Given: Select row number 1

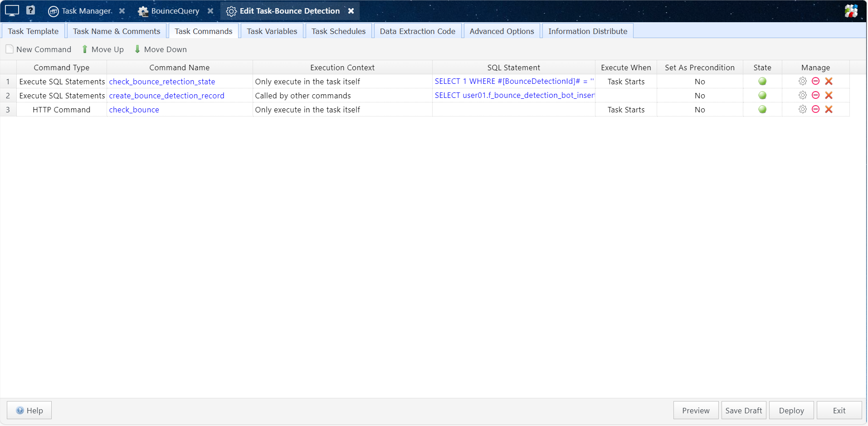Looking at the screenshot, I should coord(8,82).
